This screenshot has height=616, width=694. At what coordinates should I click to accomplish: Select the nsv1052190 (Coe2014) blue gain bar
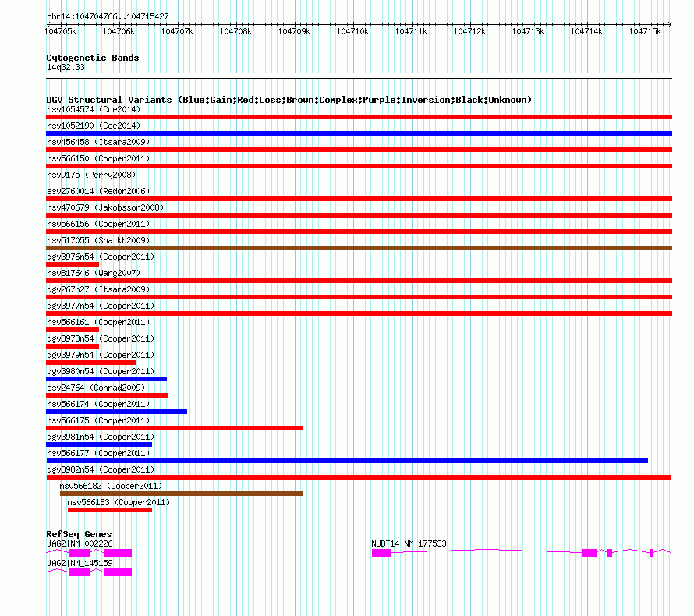click(x=359, y=133)
